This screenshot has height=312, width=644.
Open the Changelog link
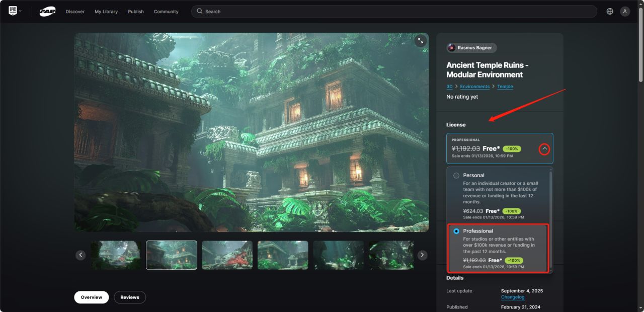click(x=513, y=297)
